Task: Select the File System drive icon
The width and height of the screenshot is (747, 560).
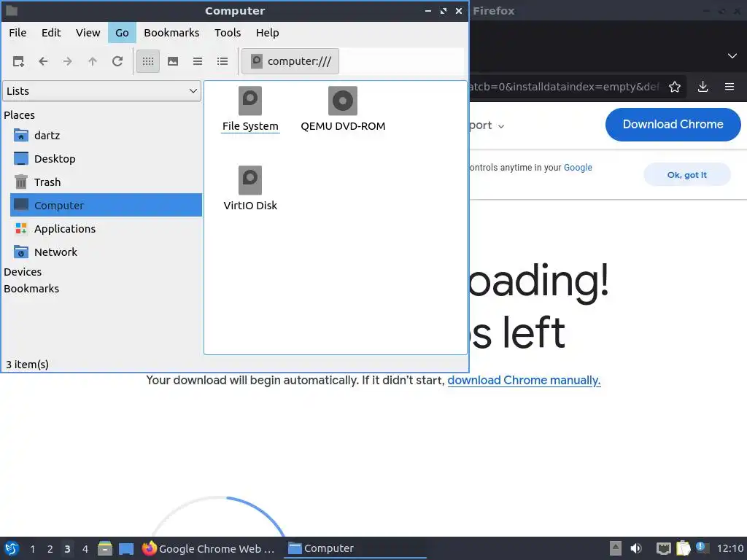Action: (250, 109)
